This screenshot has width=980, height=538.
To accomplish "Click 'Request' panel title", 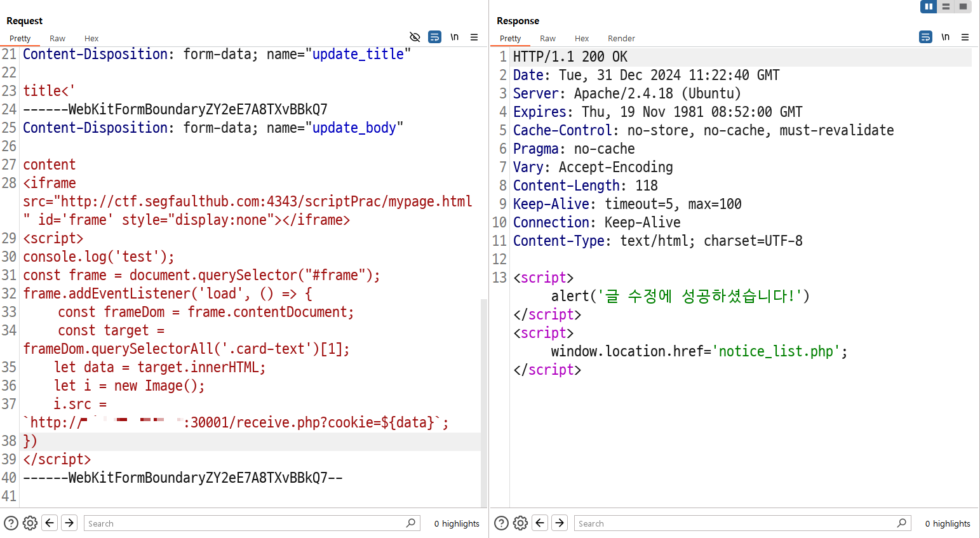I will (x=24, y=21).
